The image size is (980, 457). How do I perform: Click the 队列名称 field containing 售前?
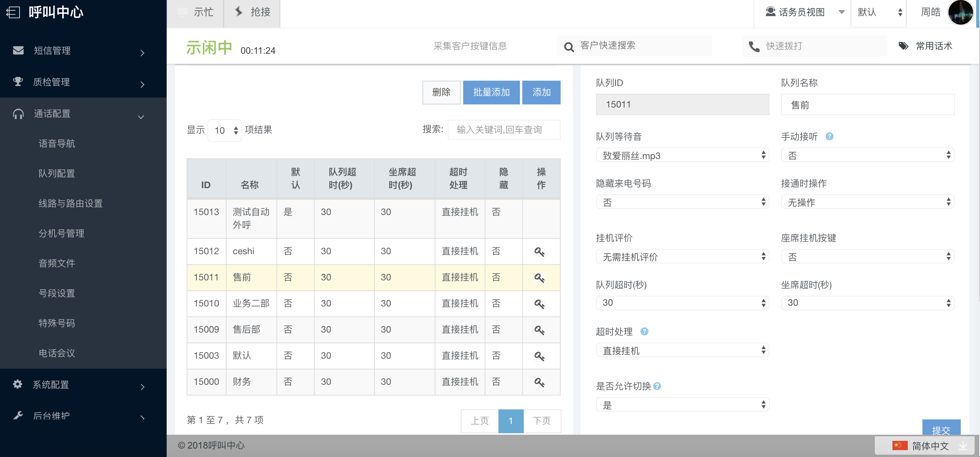[867, 105]
